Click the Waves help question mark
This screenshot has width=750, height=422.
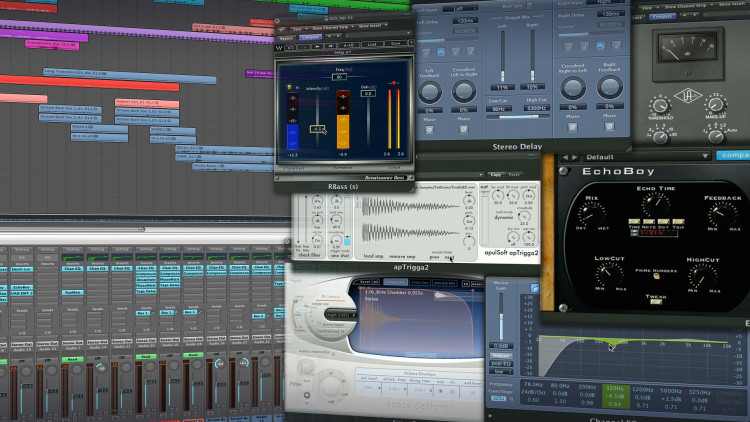click(x=410, y=43)
